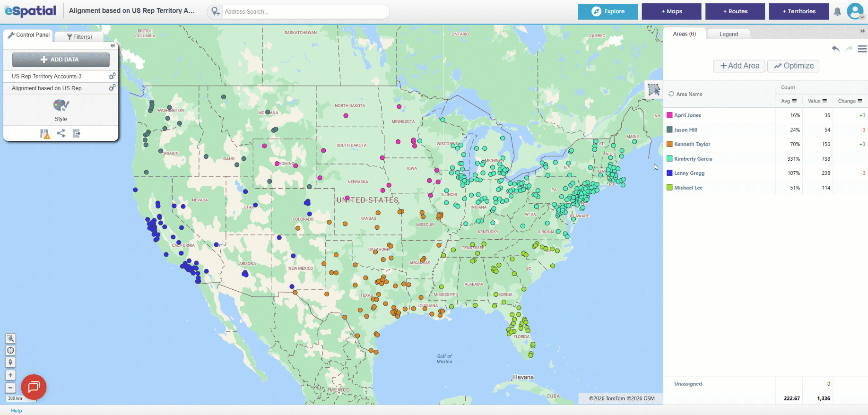Switch to the Filter(s) tab
Image resolution: width=868 pixels, height=415 pixels.
click(x=79, y=37)
